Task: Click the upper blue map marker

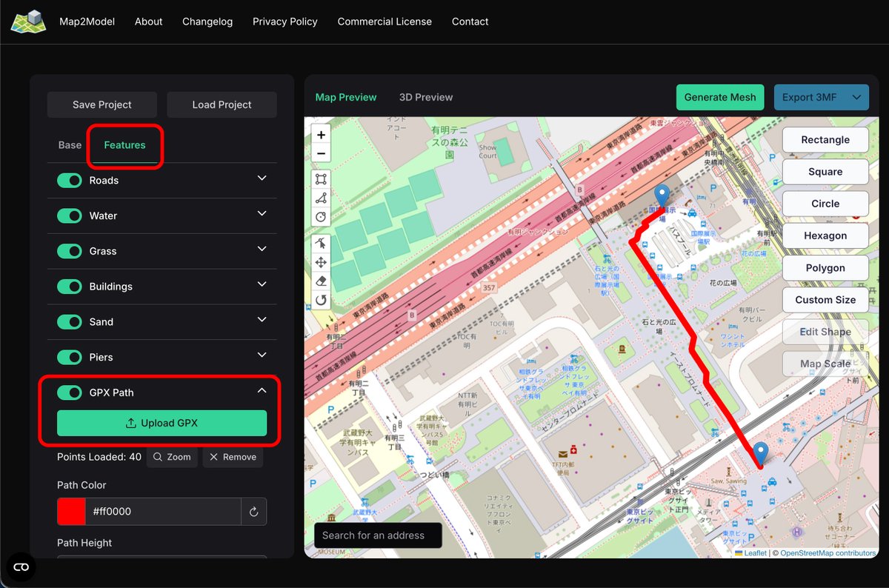Action: coord(662,197)
